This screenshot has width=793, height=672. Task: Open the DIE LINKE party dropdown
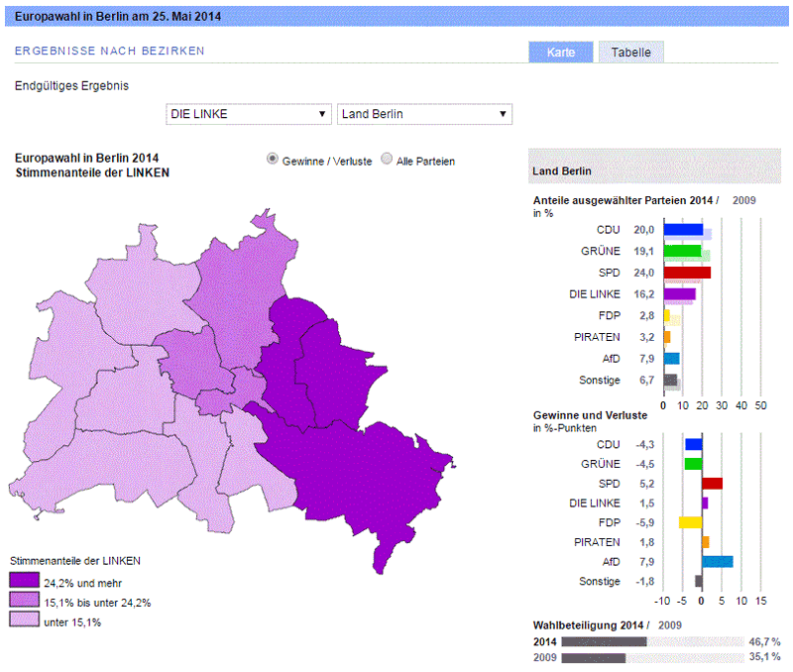click(249, 114)
